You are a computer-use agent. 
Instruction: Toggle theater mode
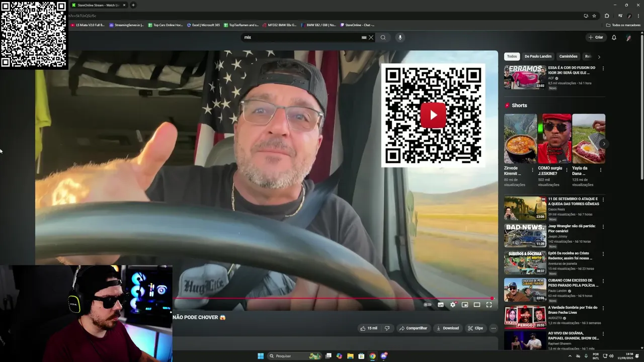click(477, 305)
